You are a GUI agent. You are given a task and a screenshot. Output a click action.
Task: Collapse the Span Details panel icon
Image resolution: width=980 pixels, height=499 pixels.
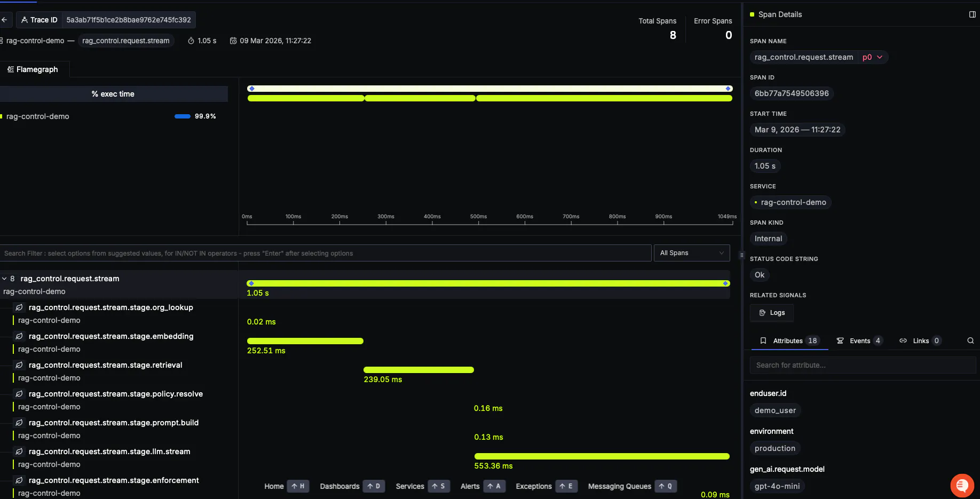point(972,14)
